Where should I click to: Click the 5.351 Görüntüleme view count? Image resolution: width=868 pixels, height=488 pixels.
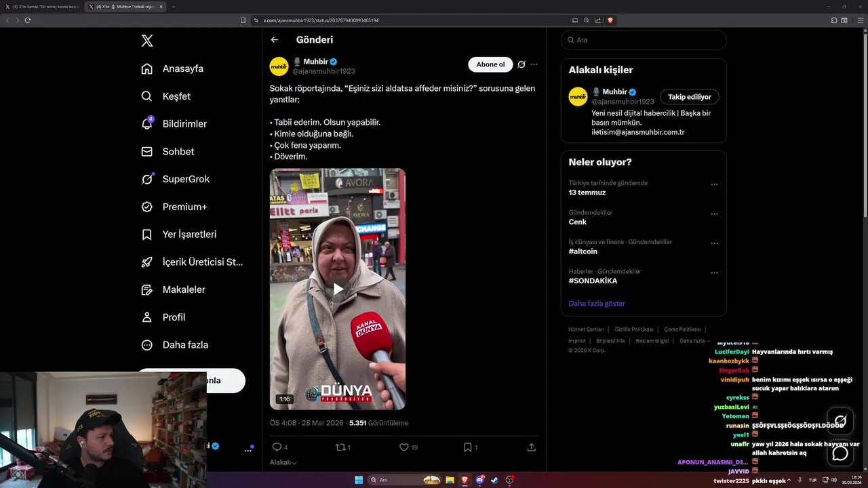click(378, 423)
